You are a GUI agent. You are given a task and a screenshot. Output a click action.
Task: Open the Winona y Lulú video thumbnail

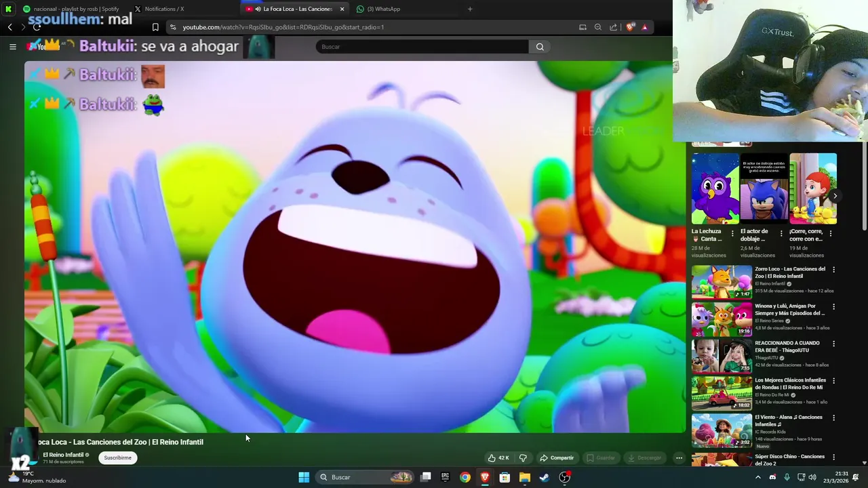pyautogui.click(x=722, y=319)
